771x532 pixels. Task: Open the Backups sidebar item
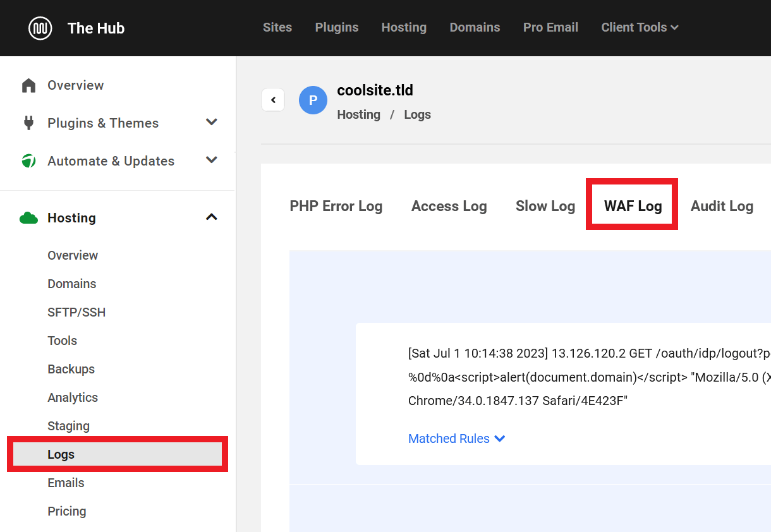click(x=71, y=369)
